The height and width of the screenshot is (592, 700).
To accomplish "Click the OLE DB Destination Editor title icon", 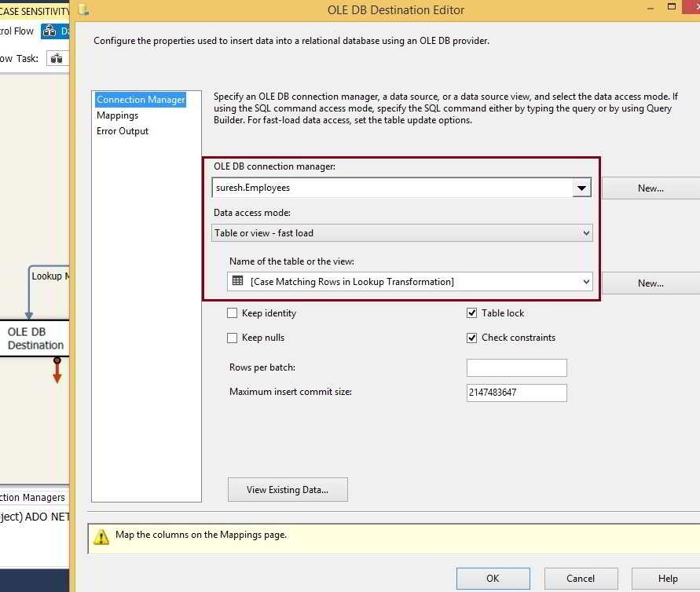I will (x=84, y=9).
